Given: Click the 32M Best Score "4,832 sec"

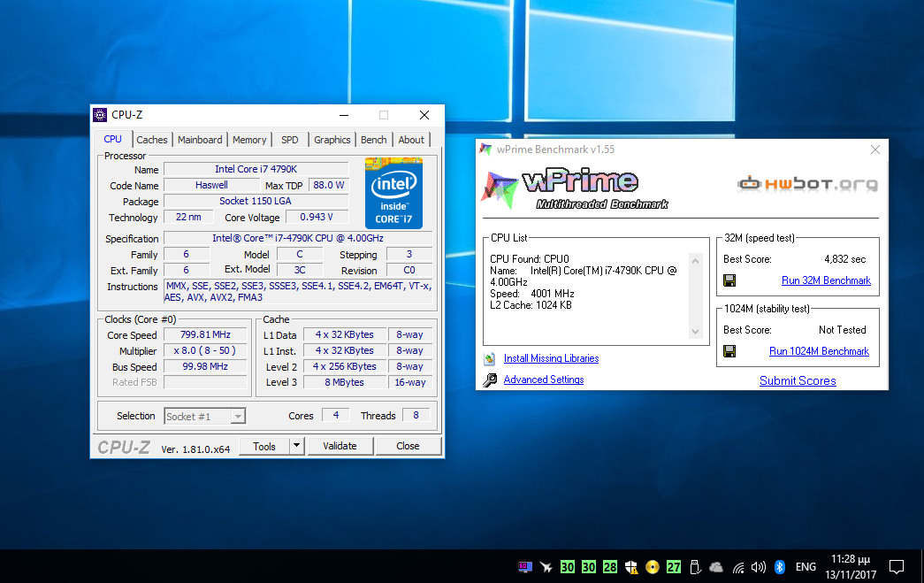Looking at the screenshot, I should click(845, 259).
